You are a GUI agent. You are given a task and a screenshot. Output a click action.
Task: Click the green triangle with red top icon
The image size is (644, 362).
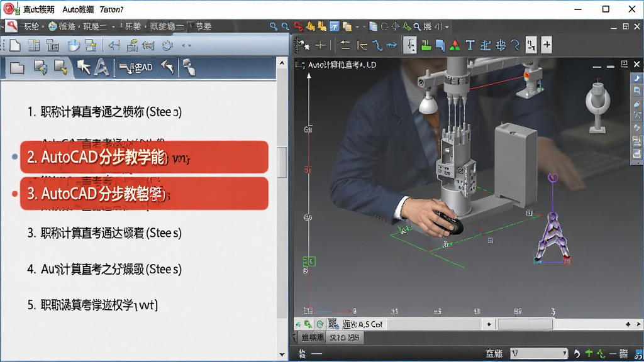tap(455, 45)
